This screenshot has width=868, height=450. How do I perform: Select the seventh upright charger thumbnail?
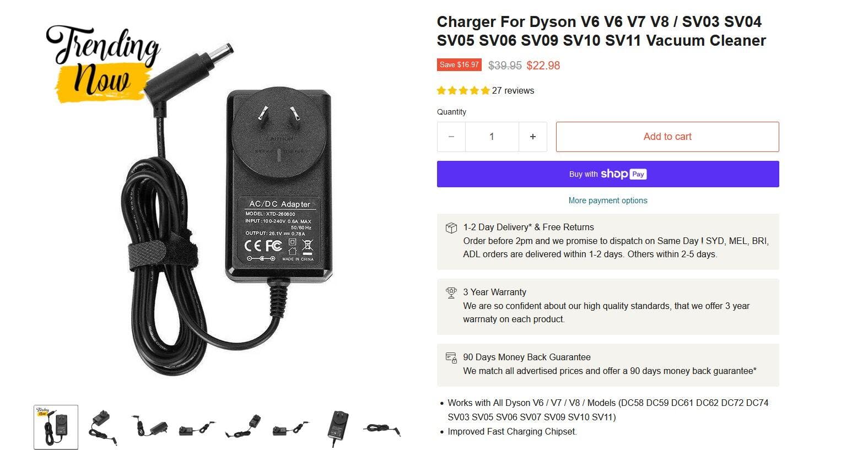(x=337, y=427)
